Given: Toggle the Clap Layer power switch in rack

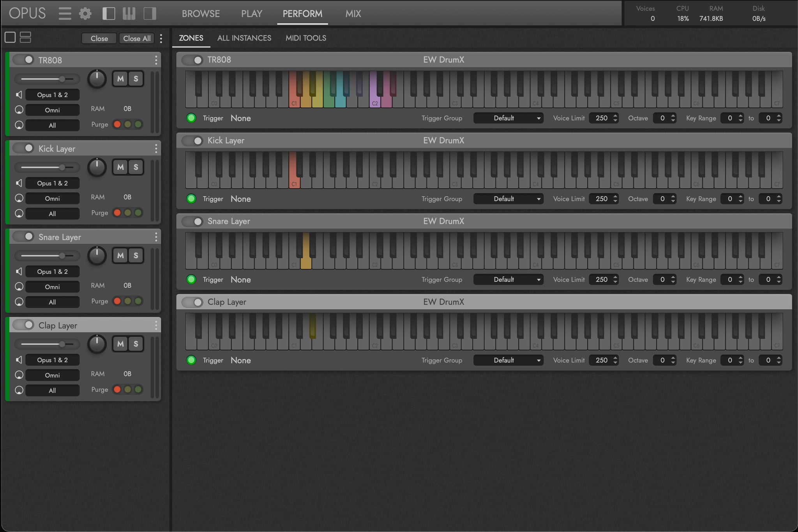Looking at the screenshot, I should pos(23,325).
